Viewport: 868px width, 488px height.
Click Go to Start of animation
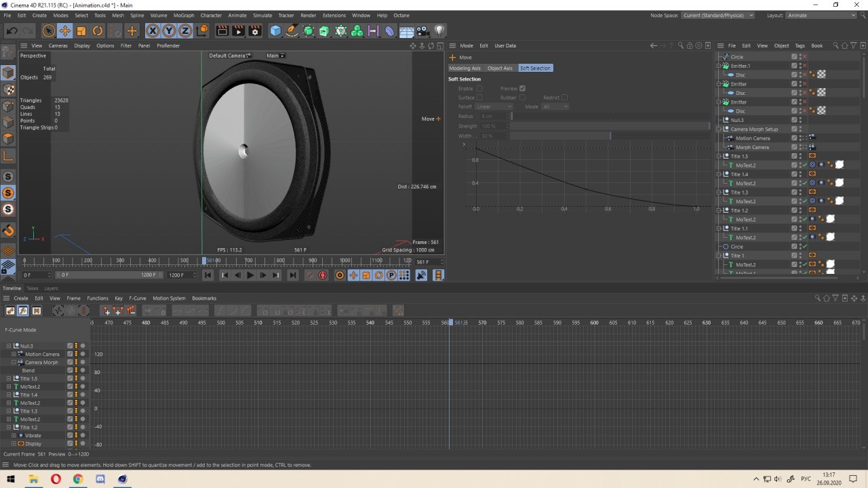[208, 275]
